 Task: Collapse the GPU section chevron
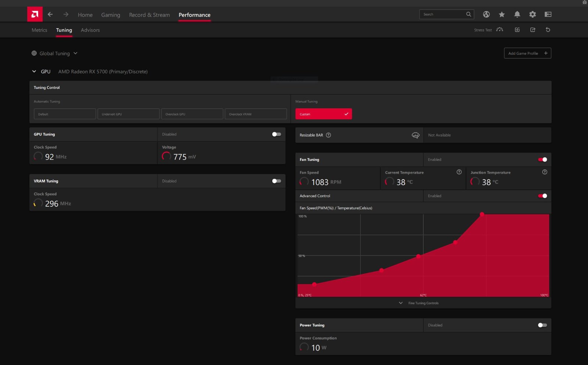point(34,72)
